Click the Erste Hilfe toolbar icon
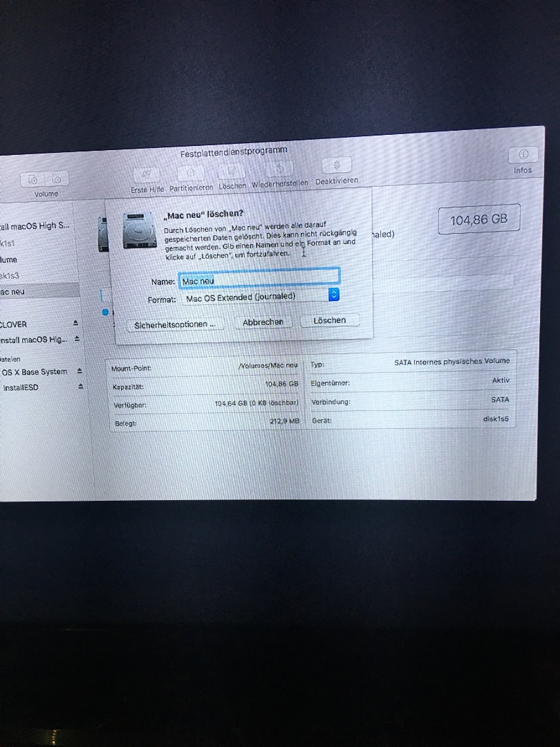The width and height of the screenshot is (560, 747). (147, 174)
